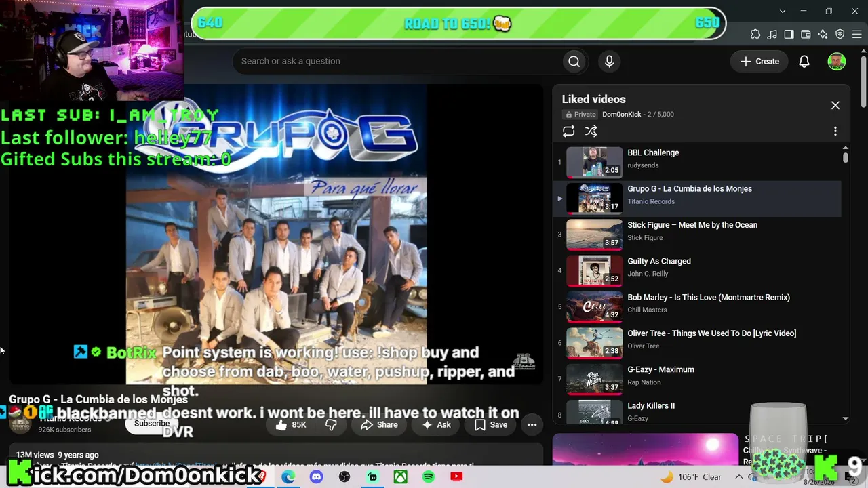The height and width of the screenshot is (488, 868).
Task: Select Grupo G - La Cumbia de los Monjes thumbnail
Action: pyautogui.click(x=594, y=197)
